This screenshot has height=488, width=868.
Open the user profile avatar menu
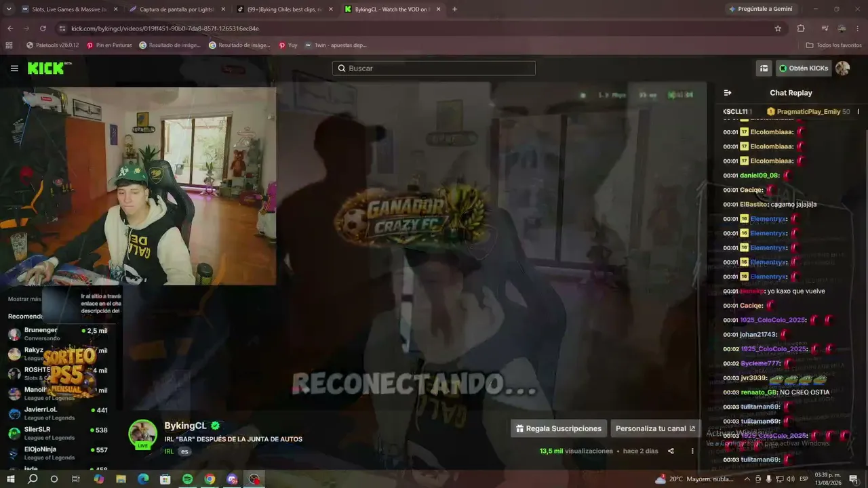point(842,68)
